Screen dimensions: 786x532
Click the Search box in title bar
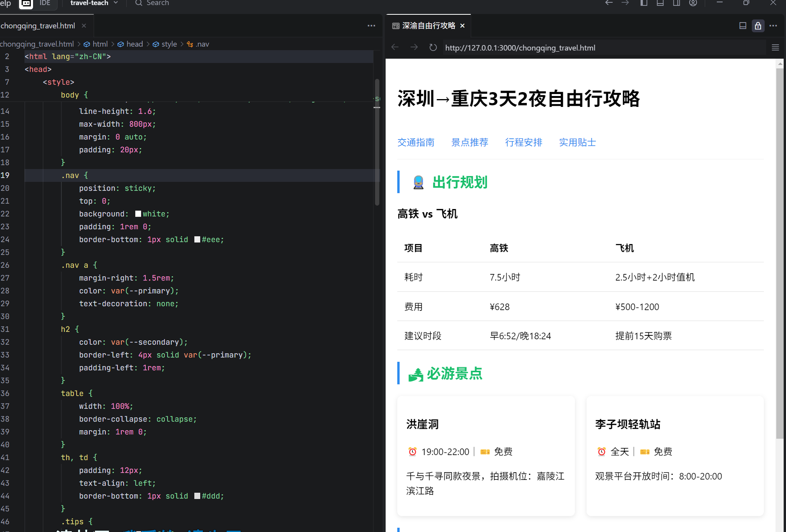point(152,3)
